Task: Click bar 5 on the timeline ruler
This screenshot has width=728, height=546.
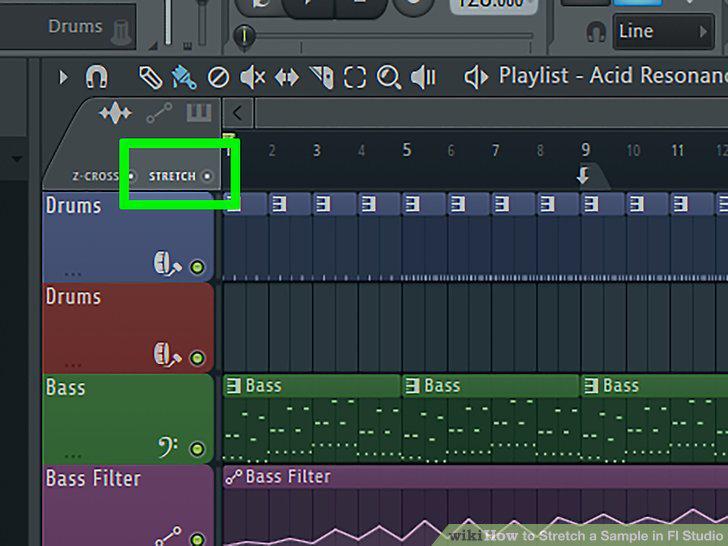Action: pyautogui.click(x=407, y=150)
